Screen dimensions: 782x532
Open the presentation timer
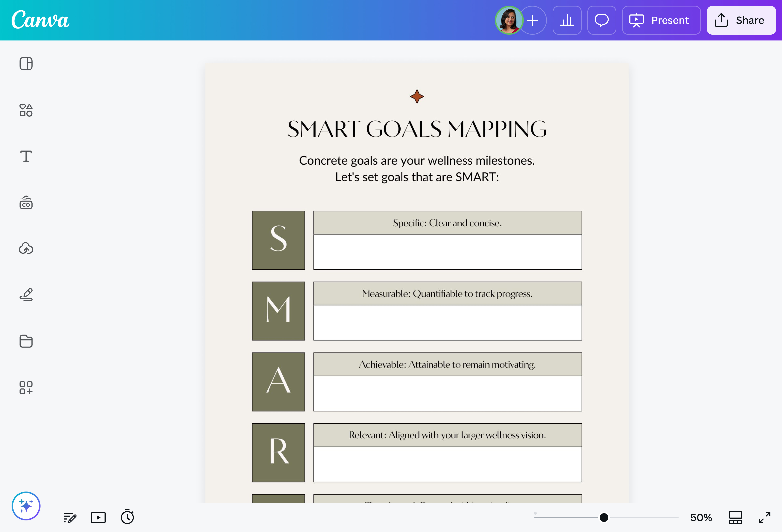coord(127,518)
